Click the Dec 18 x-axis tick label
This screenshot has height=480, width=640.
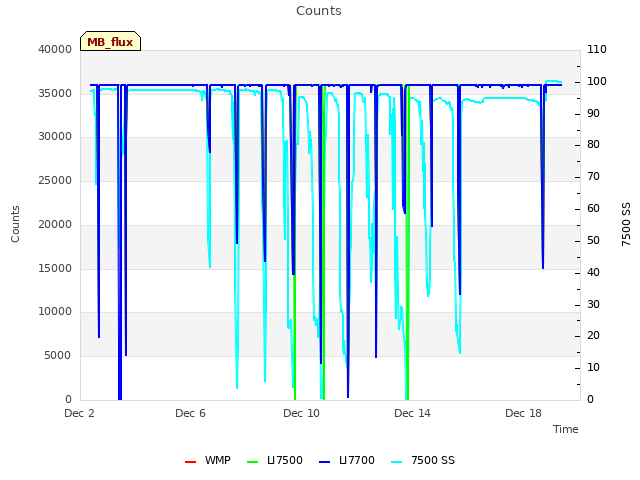[523, 413]
